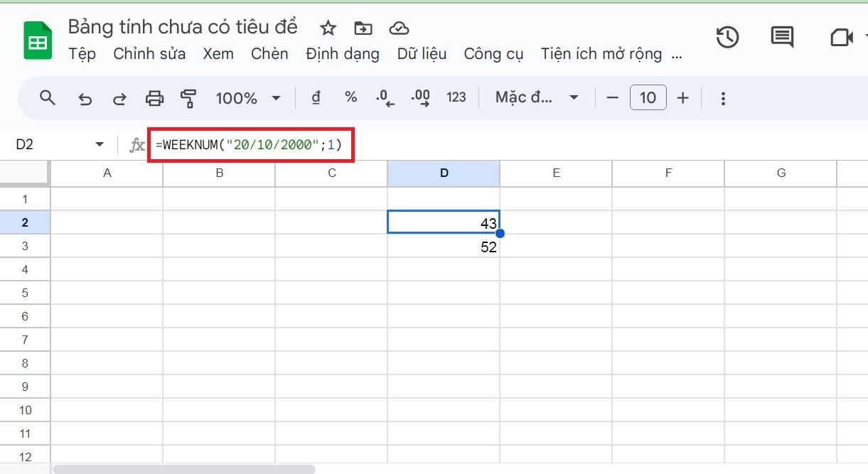The height and width of the screenshot is (474, 868).
Task: Select row 5 header
Action: [25, 293]
